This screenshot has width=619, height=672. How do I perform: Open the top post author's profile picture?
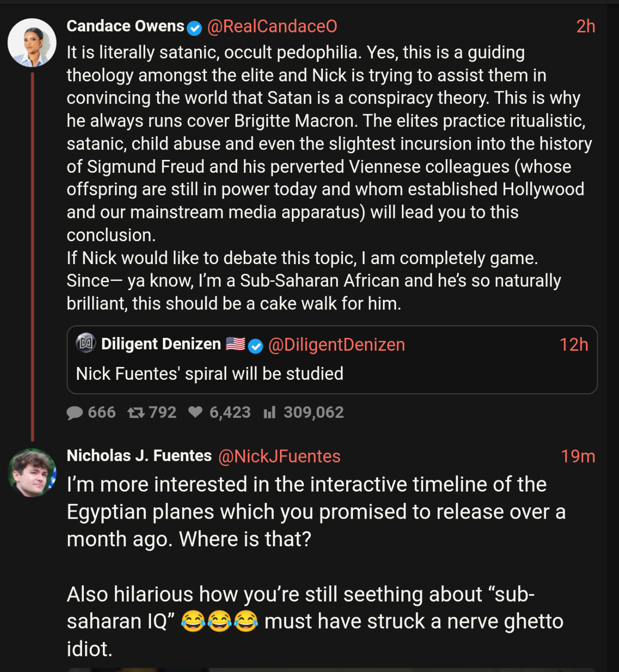(x=32, y=43)
